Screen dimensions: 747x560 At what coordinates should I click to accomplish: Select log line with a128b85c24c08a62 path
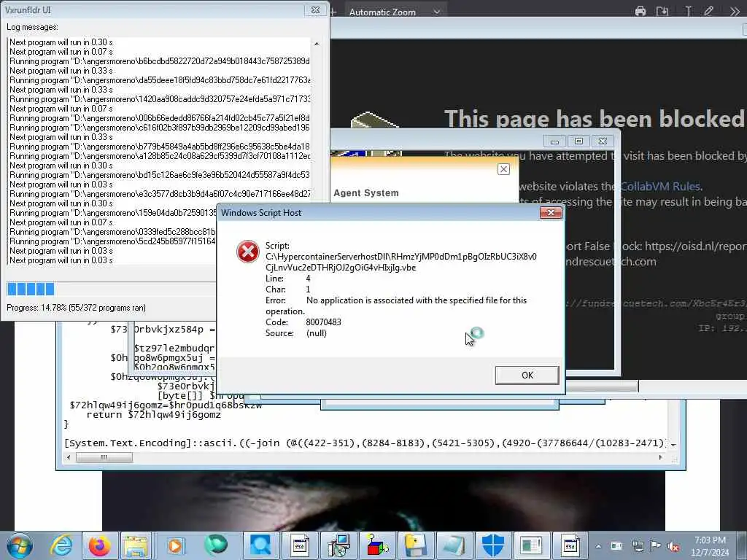click(160, 156)
